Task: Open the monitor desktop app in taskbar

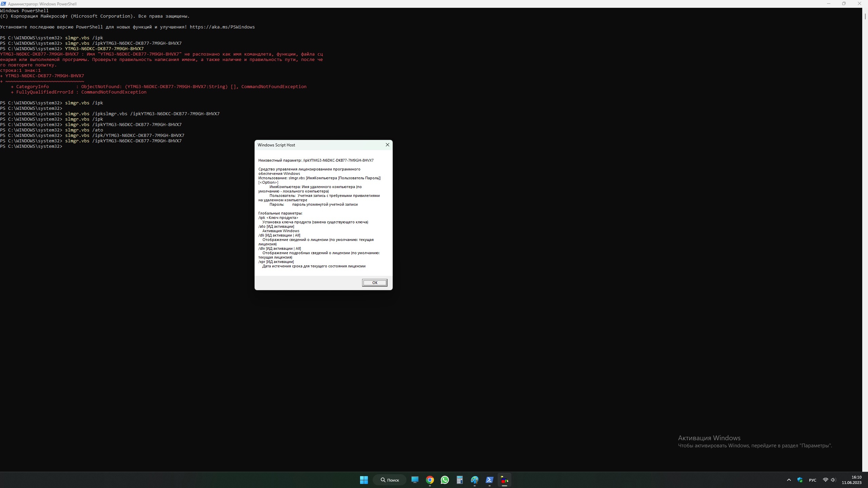Action: coord(415,480)
